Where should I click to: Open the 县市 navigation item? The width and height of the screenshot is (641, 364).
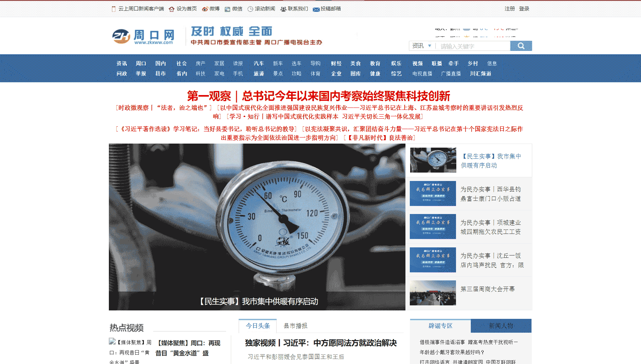(160, 73)
